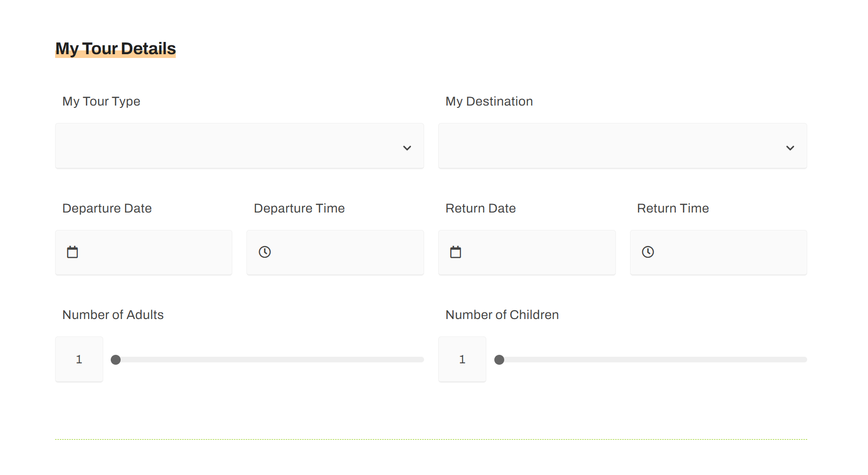Click the Departure Date label text
The width and height of the screenshot is (868, 475).
tap(107, 208)
